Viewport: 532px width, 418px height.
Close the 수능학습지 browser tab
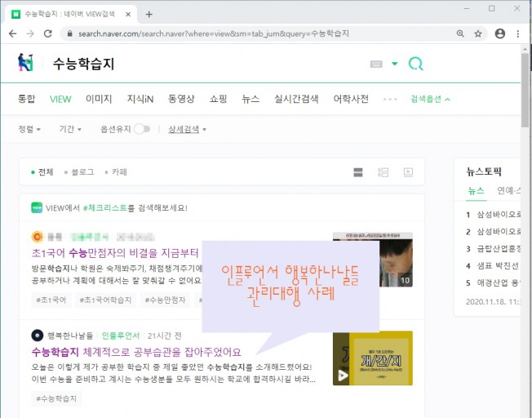tap(128, 14)
